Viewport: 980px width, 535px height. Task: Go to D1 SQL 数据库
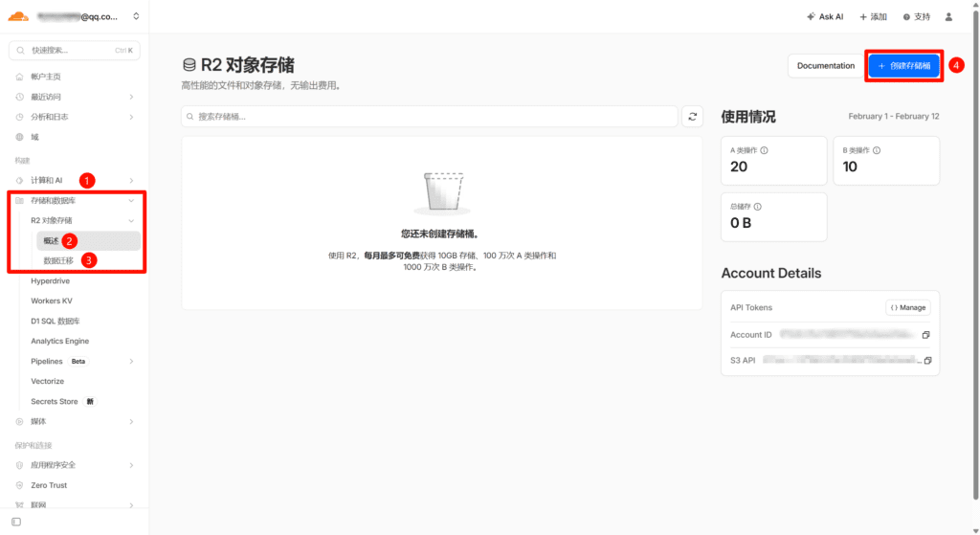coord(56,322)
